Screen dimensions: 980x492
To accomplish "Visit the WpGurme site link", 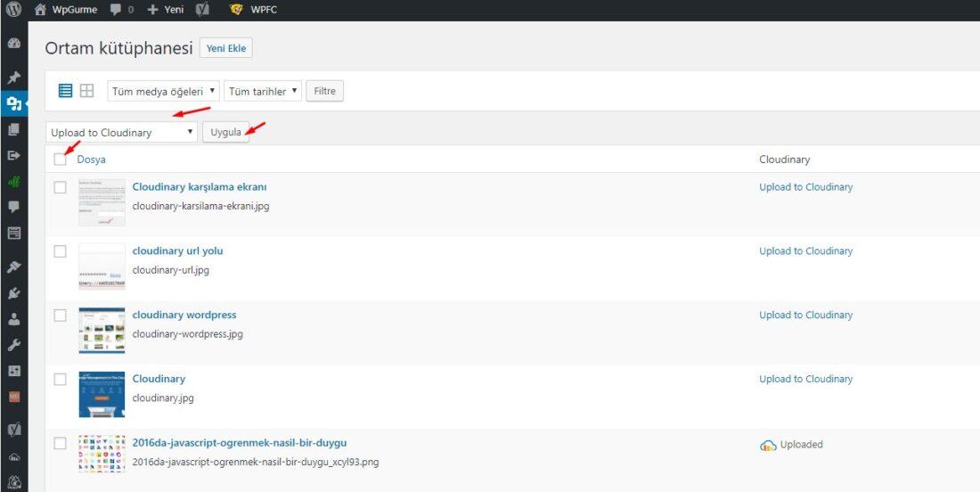I will pyautogui.click(x=66, y=10).
